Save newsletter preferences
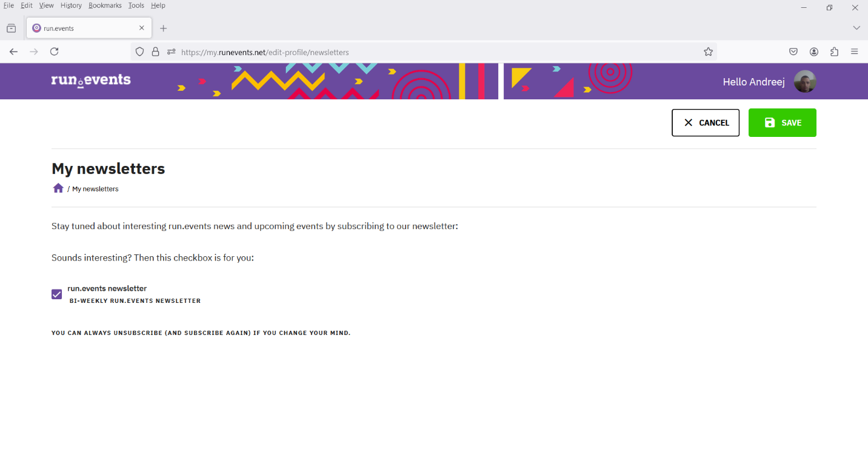The image size is (868, 461). 783,122
